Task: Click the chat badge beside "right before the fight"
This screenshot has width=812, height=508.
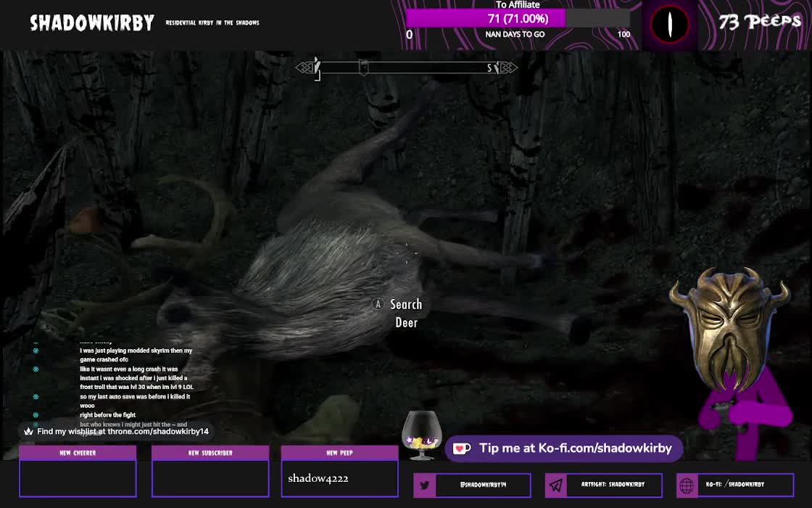Action: [x=36, y=415]
